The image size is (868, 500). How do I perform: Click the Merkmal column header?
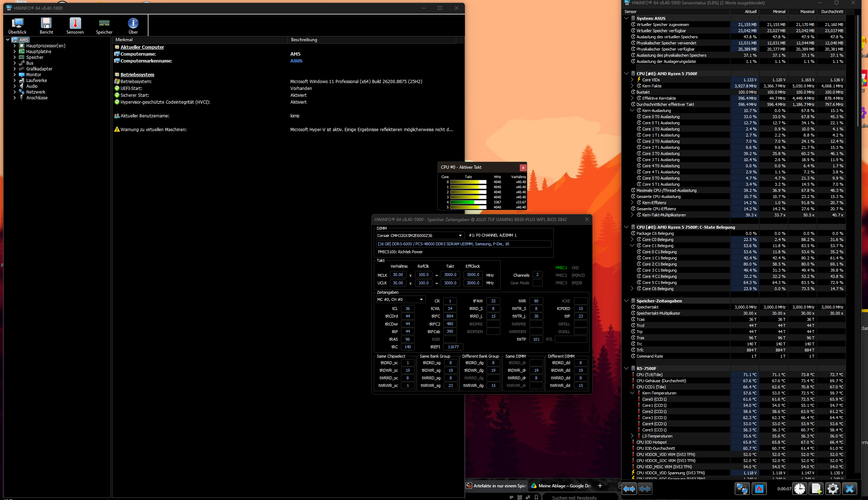point(200,40)
